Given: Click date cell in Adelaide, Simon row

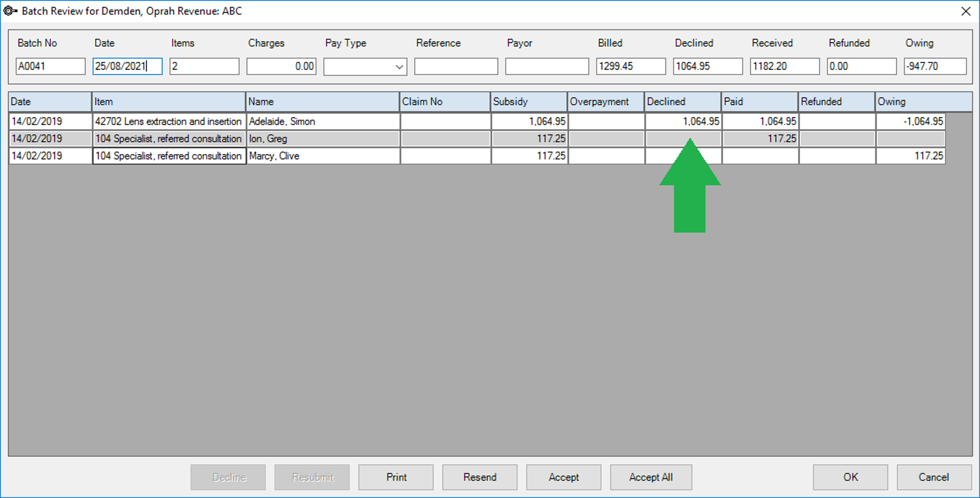Looking at the screenshot, I should (x=50, y=122).
